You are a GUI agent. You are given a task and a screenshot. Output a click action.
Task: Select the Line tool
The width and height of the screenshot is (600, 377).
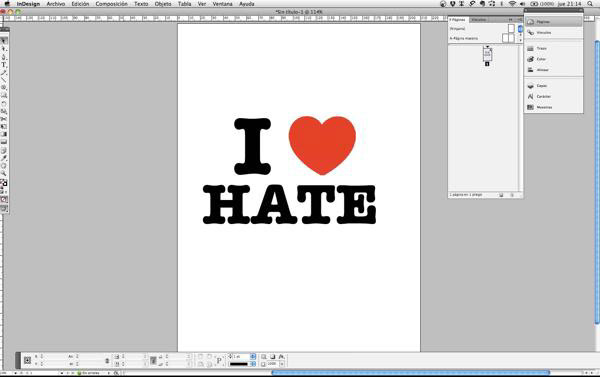[x=4, y=80]
